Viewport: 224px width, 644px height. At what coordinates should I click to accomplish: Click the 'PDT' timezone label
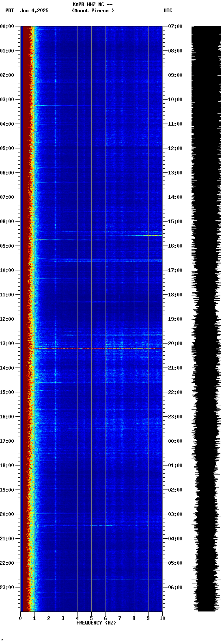pyautogui.click(x=10, y=11)
